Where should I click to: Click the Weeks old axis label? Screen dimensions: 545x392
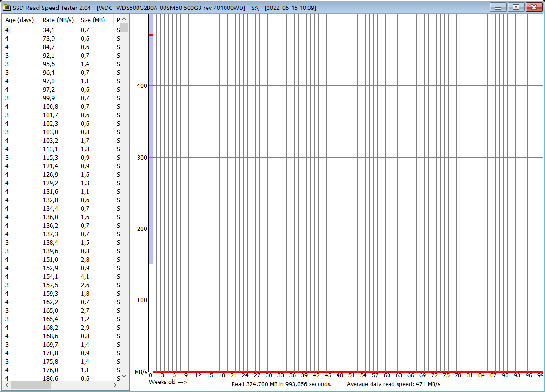click(168, 382)
